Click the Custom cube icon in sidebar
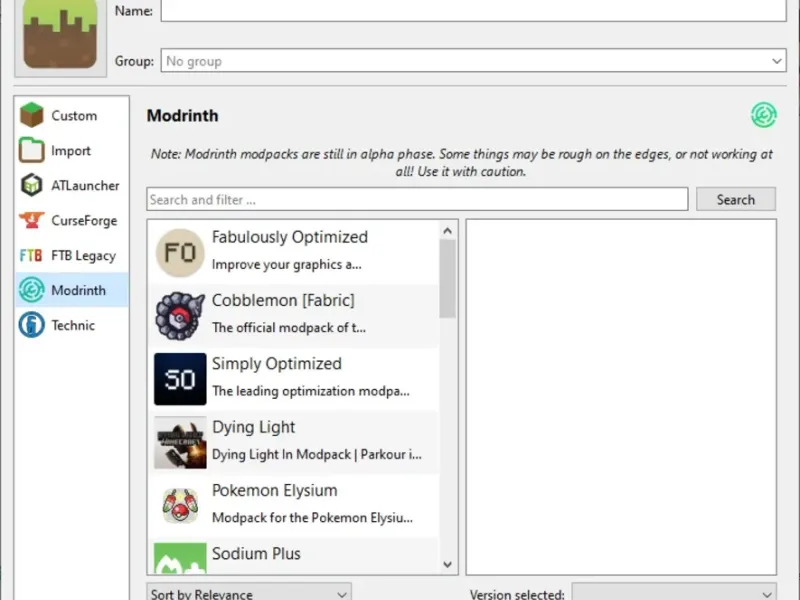 tap(32, 115)
